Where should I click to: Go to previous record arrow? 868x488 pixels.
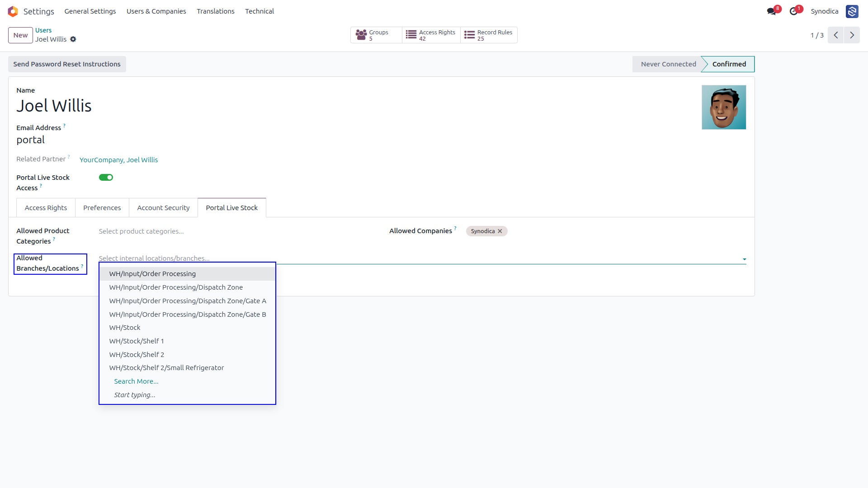[x=836, y=35]
